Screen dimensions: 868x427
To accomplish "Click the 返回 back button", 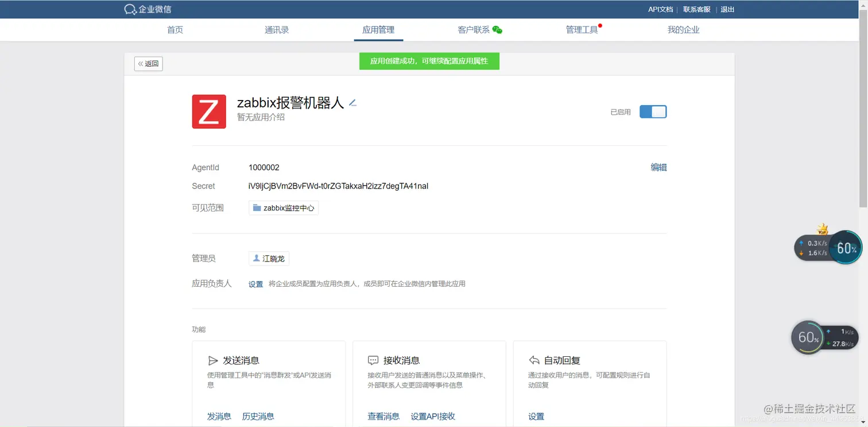I will (x=148, y=64).
